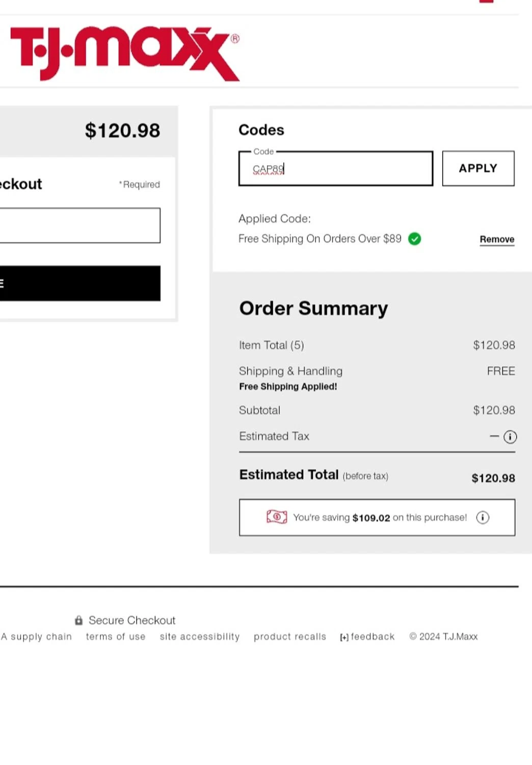Screen dimensions: 532x765
Task: Click the © 2024 T.J.Maxx copyright text
Action: (x=443, y=637)
